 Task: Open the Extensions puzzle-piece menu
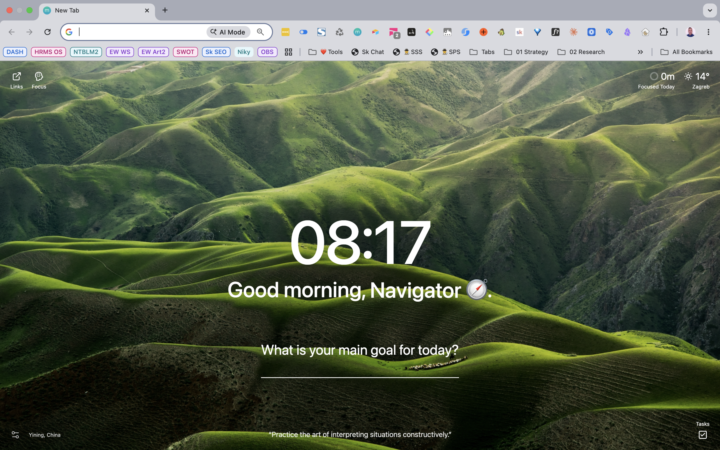(664, 32)
